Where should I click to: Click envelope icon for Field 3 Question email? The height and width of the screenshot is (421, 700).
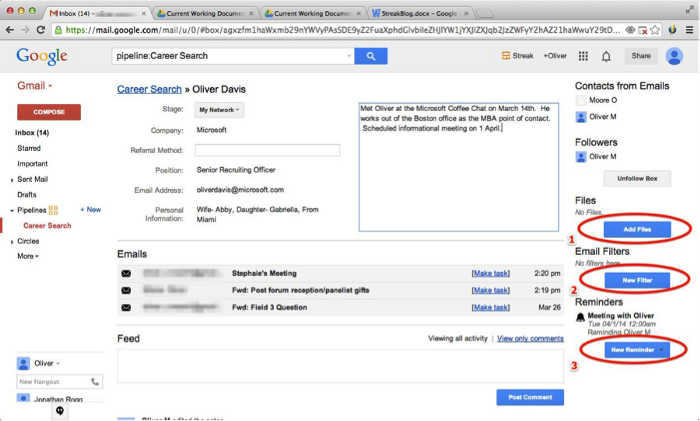click(x=126, y=308)
